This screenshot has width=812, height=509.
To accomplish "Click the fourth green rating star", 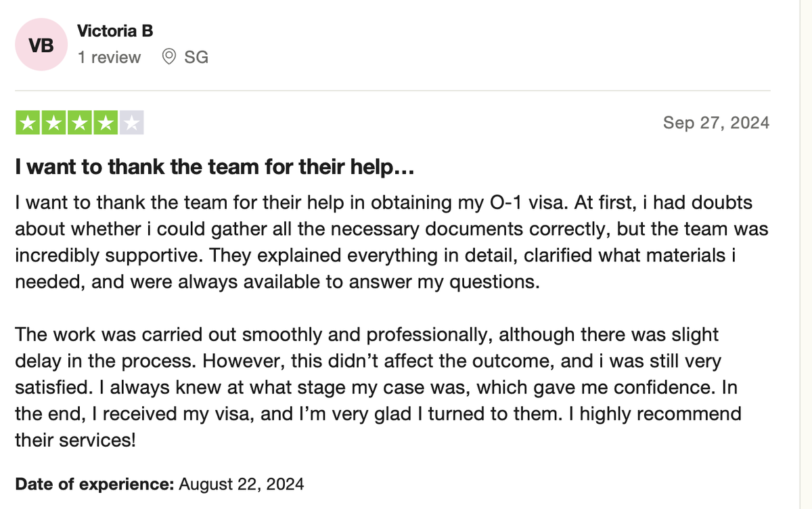I will (105, 123).
